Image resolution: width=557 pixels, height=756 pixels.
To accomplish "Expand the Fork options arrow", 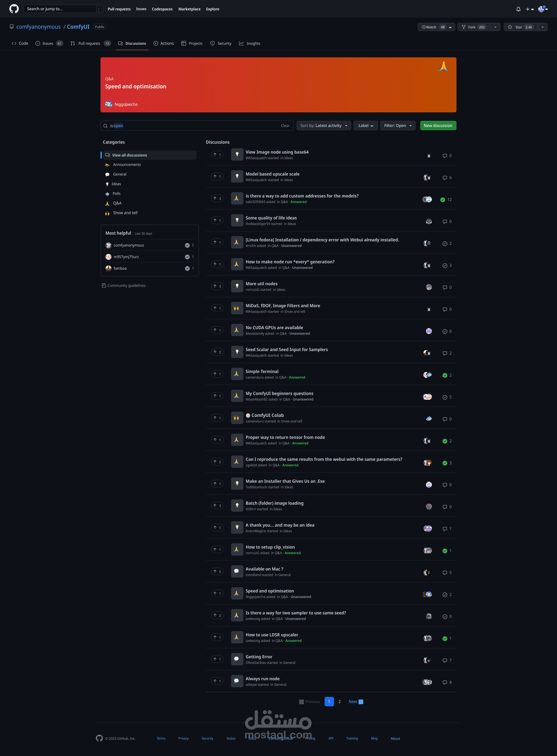I will (495, 27).
